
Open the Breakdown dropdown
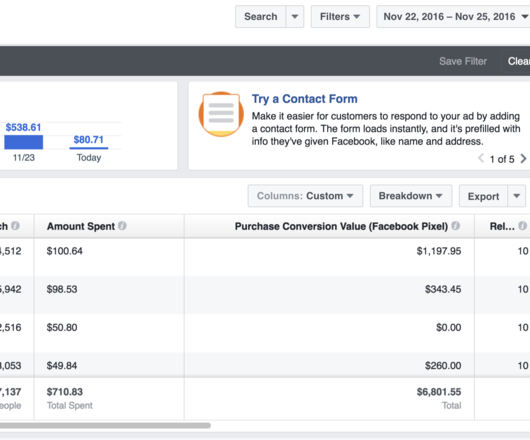point(411,196)
